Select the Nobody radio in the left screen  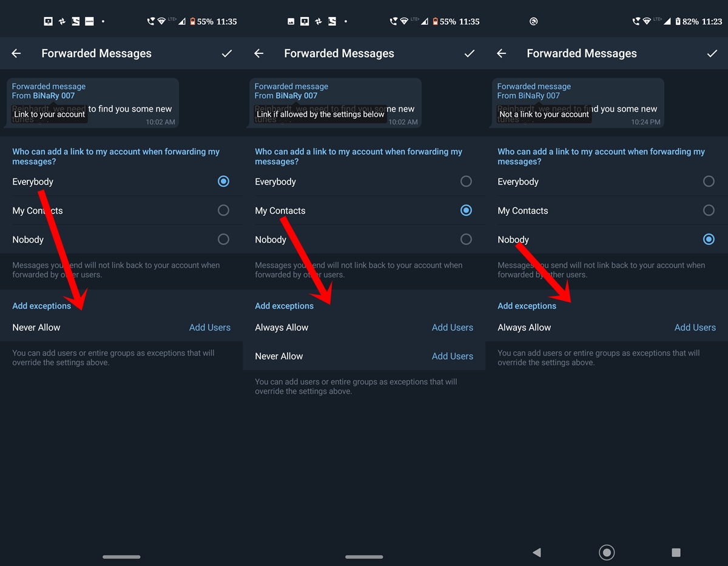tap(223, 240)
